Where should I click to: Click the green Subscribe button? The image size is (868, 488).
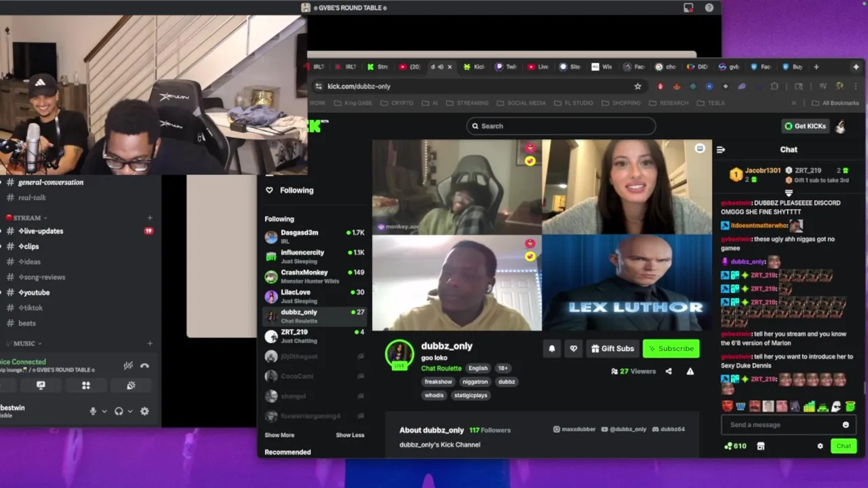click(671, 348)
